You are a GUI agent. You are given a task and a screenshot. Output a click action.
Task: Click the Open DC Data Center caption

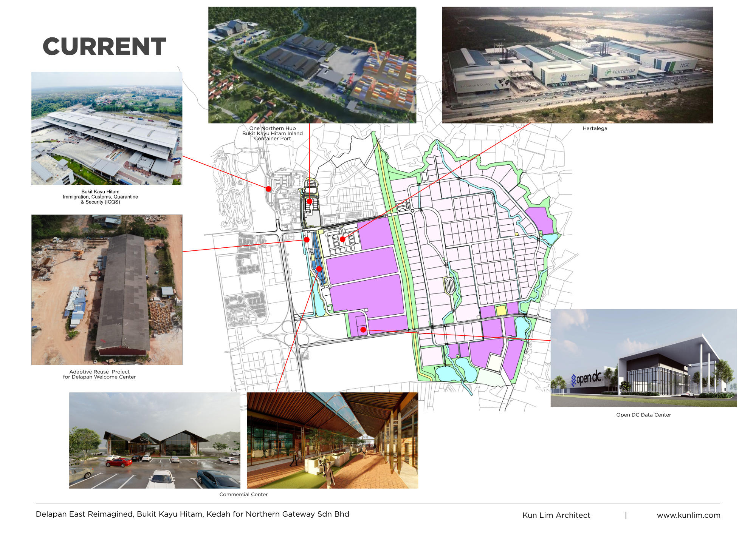pos(643,415)
